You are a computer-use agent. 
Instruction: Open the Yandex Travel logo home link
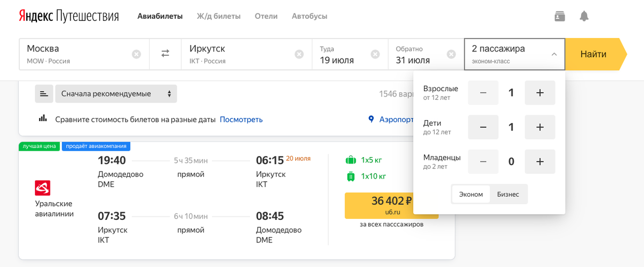pyautogui.click(x=69, y=16)
